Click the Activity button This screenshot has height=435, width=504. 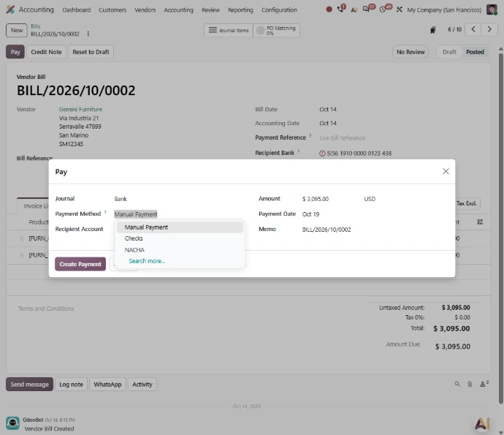pyautogui.click(x=142, y=384)
